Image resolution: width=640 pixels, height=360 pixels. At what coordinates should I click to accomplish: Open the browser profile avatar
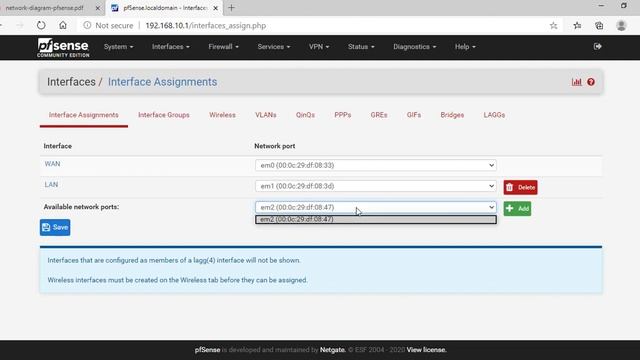point(621,25)
